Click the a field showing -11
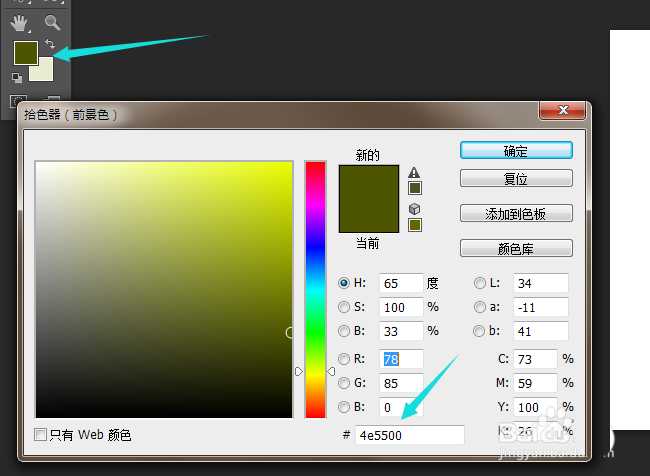 point(541,307)
